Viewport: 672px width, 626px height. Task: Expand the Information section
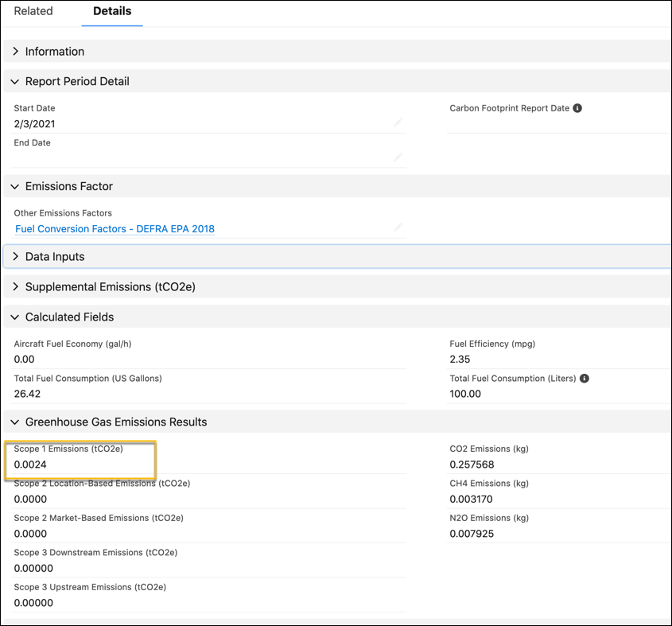pos(337,52)
